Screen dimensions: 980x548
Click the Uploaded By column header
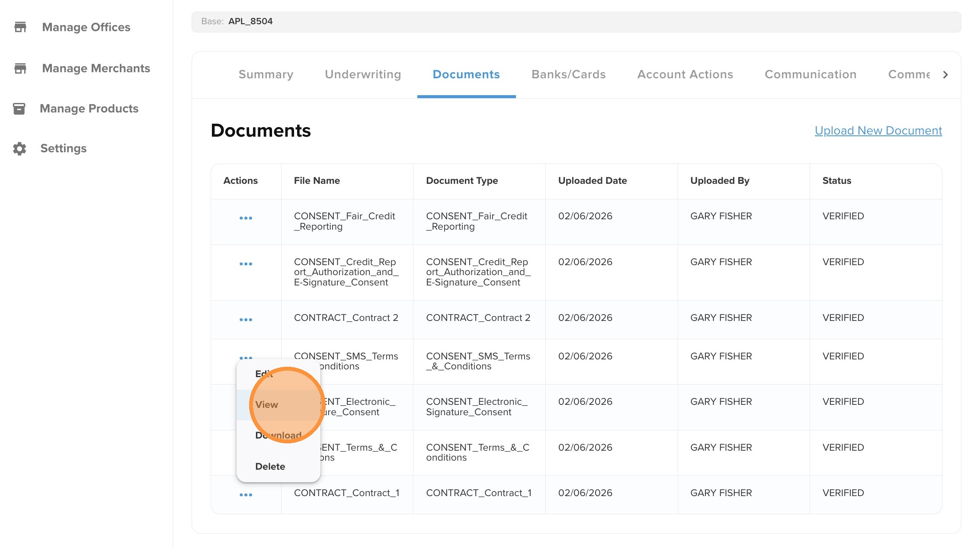[720, 181]
